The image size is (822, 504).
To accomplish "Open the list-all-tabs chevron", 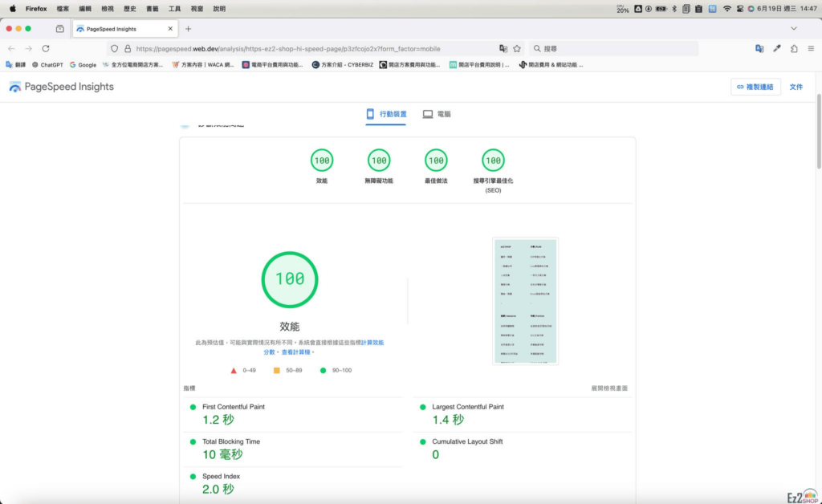I will pos(794,29).
